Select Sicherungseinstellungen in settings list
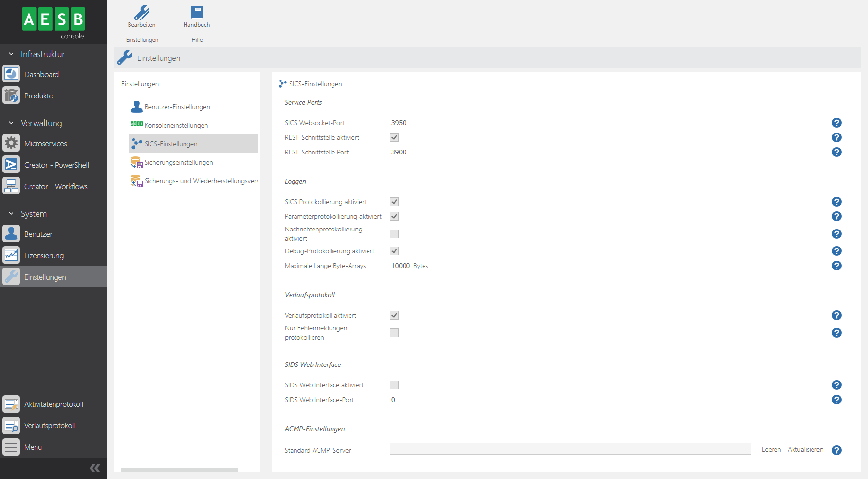The height and width of the screenshot is (479, 868). point(179,162)
